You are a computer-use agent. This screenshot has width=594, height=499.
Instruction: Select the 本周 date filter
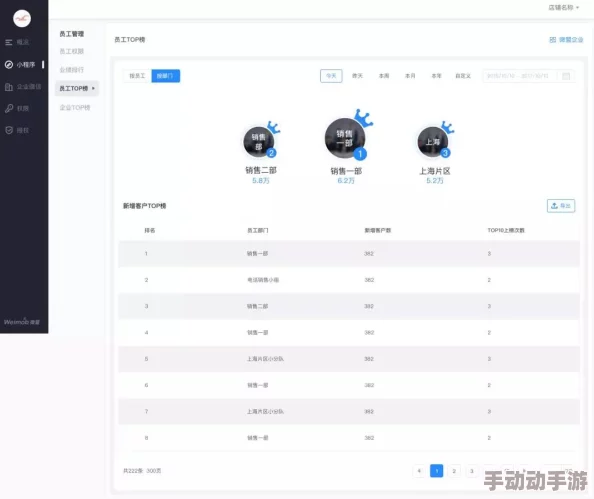point(384,76)
